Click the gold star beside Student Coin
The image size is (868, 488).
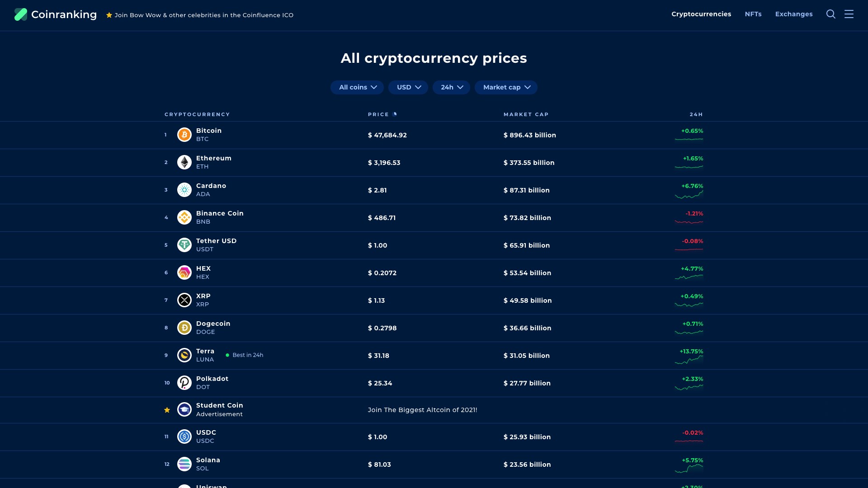coord(167,410)
